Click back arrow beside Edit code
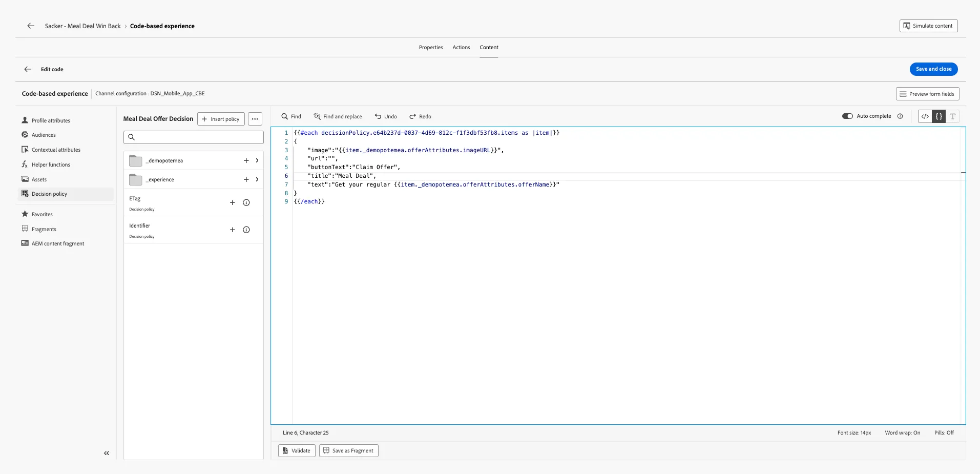This screenshot has width=980, height=474. [28, 69]
